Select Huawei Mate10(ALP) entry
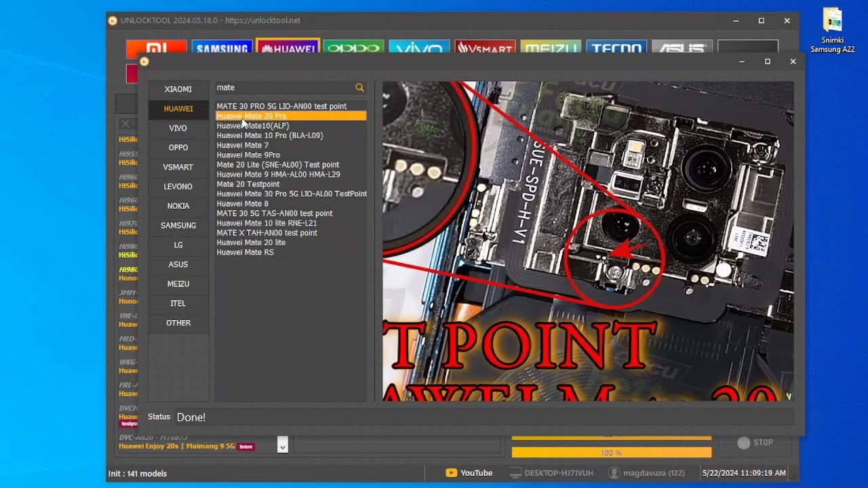 [291, 126]
